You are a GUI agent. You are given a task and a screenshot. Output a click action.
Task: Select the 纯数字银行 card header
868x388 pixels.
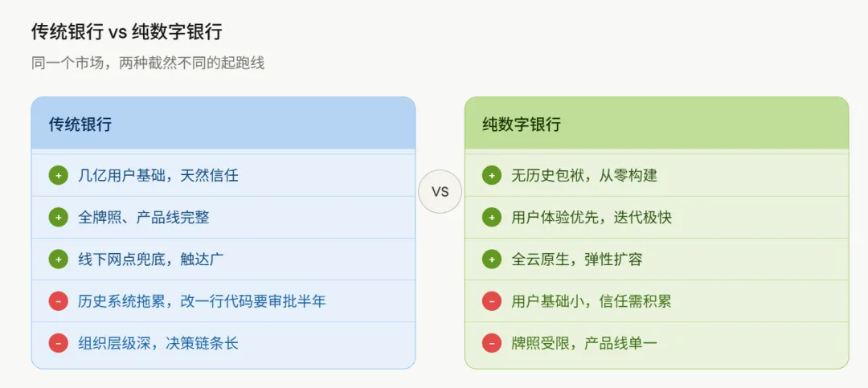click(657, 124)
